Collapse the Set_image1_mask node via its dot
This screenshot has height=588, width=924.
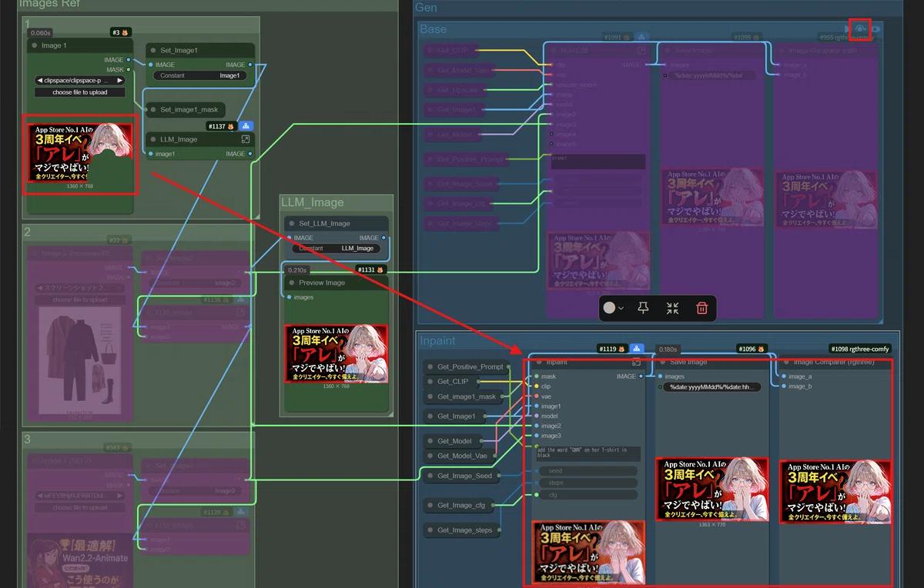tap(153, 109)
